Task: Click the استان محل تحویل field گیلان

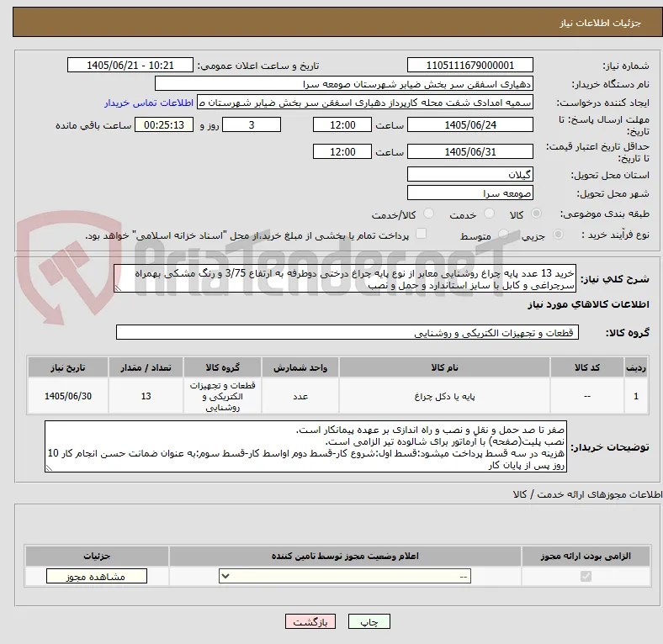Action: click(469, 174)
